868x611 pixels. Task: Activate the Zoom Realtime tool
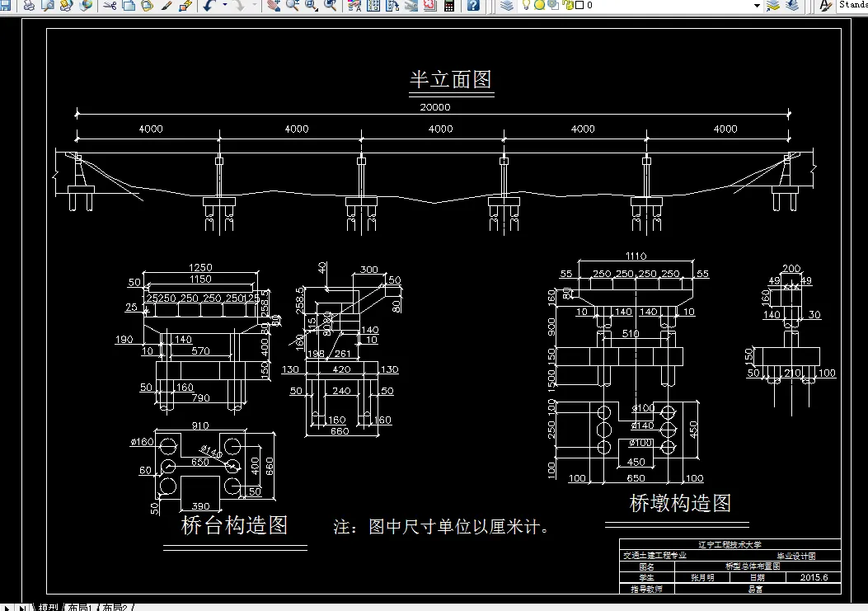click(291, 7)
